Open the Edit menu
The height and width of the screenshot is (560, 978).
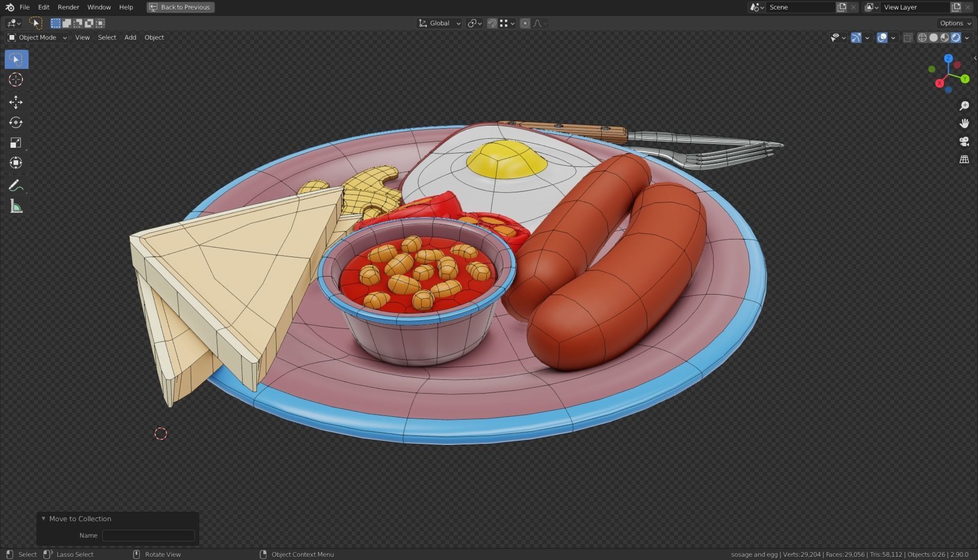pos(43,7)
